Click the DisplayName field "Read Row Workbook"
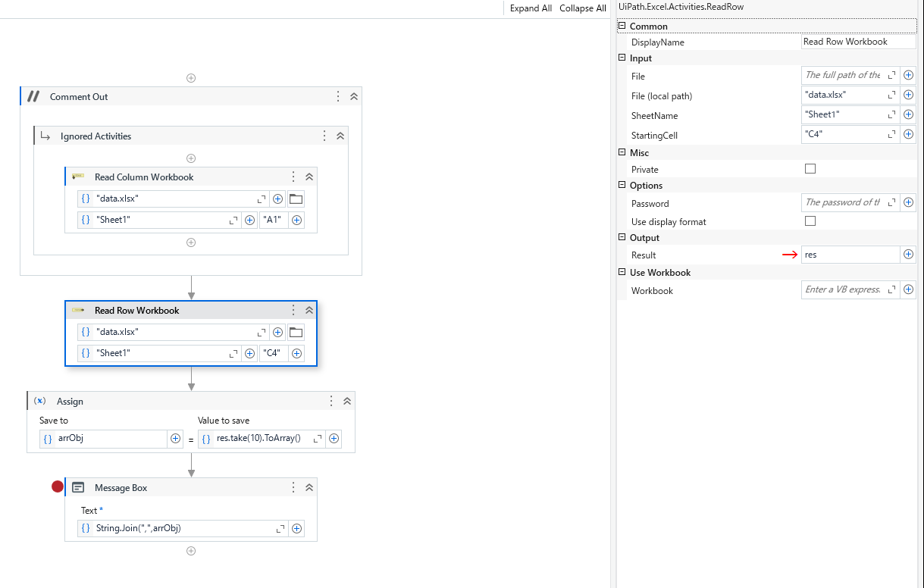Screen dimensions: 924x588 pos(858,42)
